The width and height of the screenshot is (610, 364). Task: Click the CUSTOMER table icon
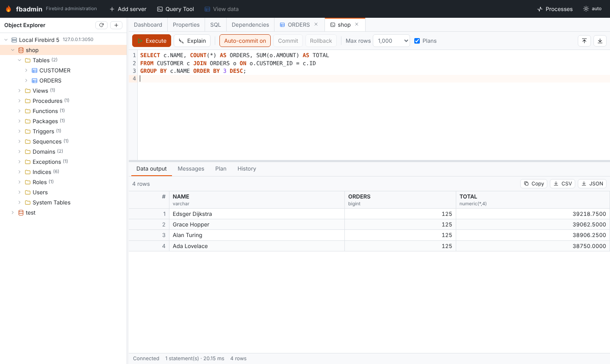pyautogui.click(x=34, y=70)
